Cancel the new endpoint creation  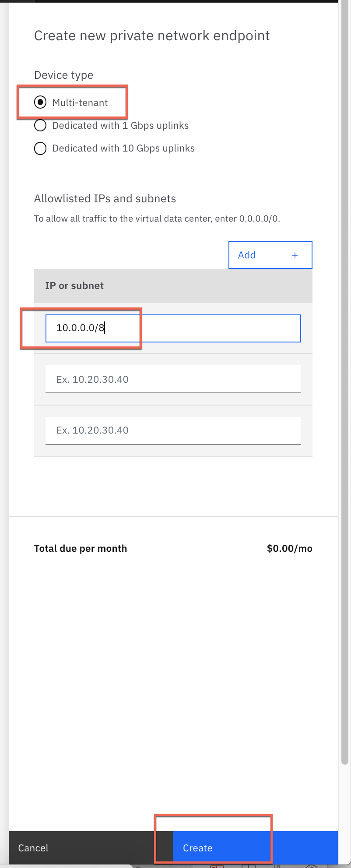point(33,848)
